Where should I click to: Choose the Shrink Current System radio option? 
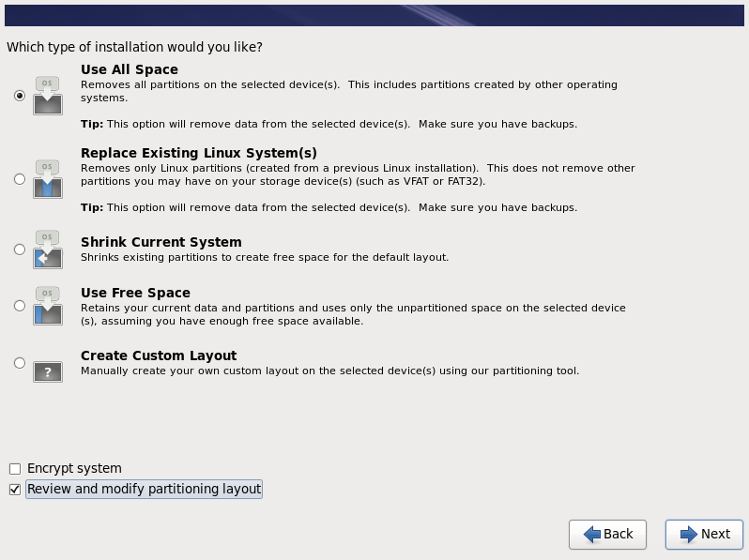[20, 250]
